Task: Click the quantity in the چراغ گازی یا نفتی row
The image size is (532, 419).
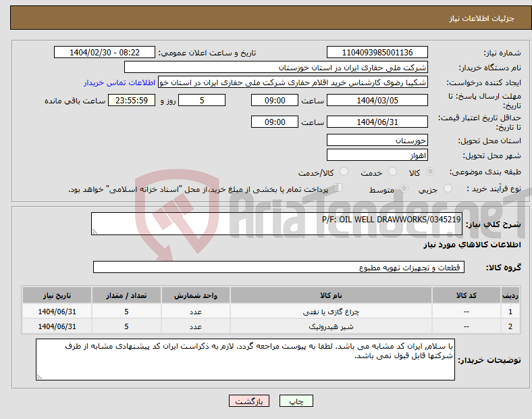Action: point(126,312)
